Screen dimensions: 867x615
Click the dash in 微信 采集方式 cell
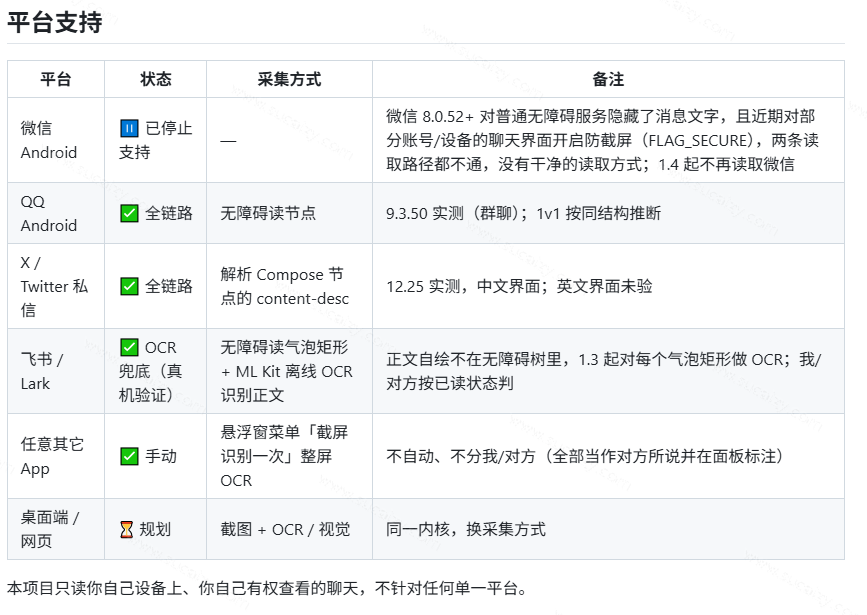228,140
